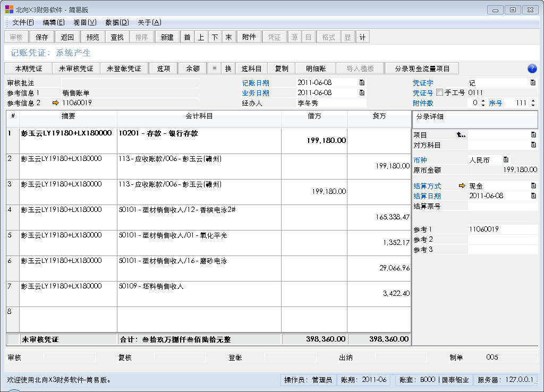Click the orange arrow beside 参考信息 2
Image resolution: width=544 pixels, height=392 pixels.
tap(55, 103)
